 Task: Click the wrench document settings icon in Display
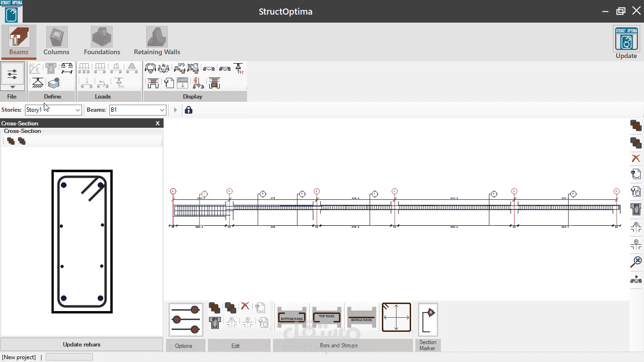[x=169, y=83]
